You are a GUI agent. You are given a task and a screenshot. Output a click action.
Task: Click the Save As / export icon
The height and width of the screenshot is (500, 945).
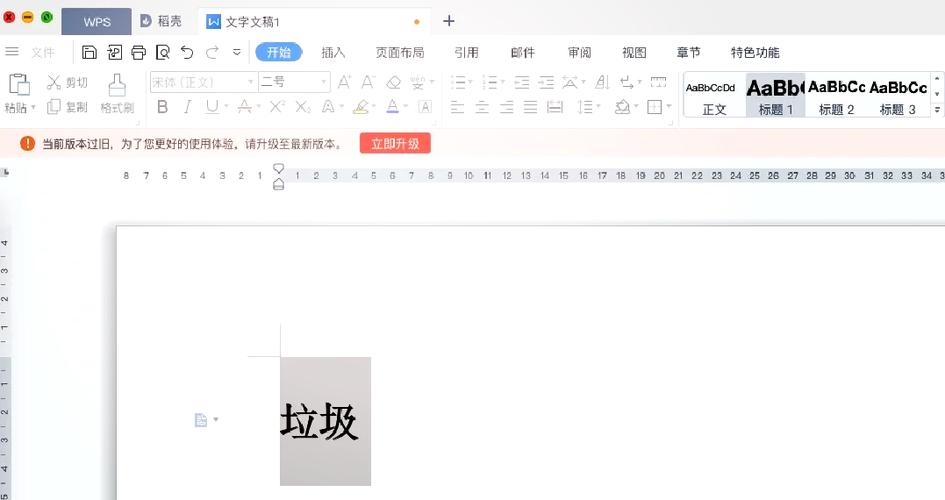point(115,52)
